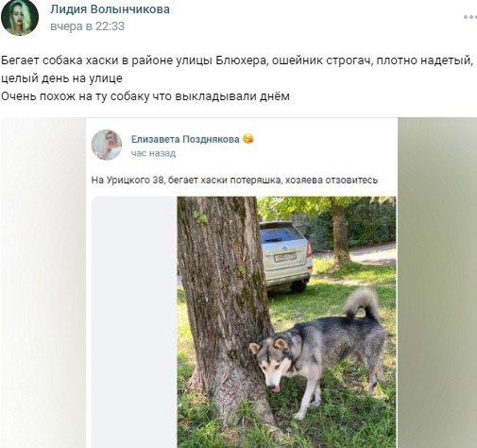The width and height of the screenshot is (477, 448).
Task: Click the час назад timestamp
Action: click(x=153, y=153)
